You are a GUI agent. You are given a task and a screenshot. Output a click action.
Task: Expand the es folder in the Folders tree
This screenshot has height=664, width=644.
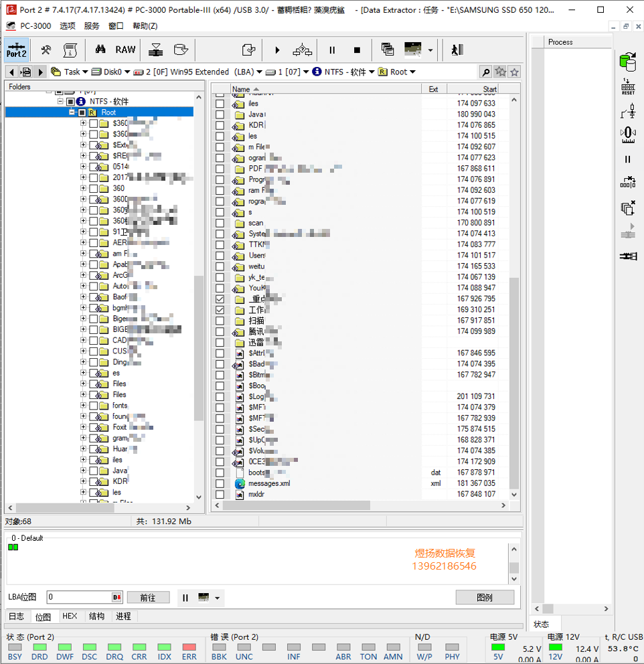point(83,373)
